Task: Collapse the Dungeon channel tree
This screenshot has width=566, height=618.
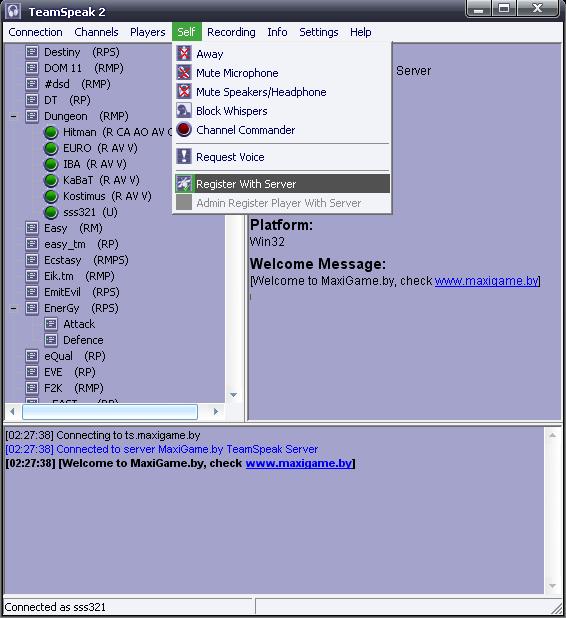Action: [x=13, y=116]
